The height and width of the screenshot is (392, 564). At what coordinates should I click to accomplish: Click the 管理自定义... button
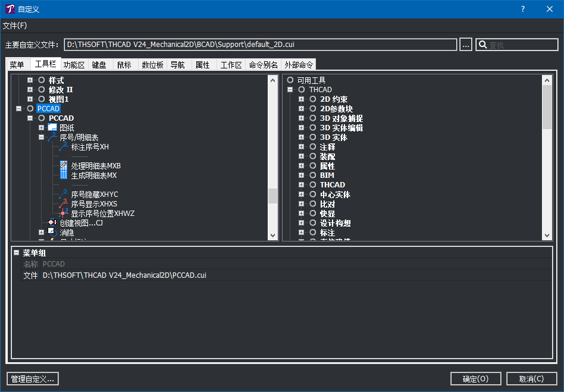click(x=33, y=379)
